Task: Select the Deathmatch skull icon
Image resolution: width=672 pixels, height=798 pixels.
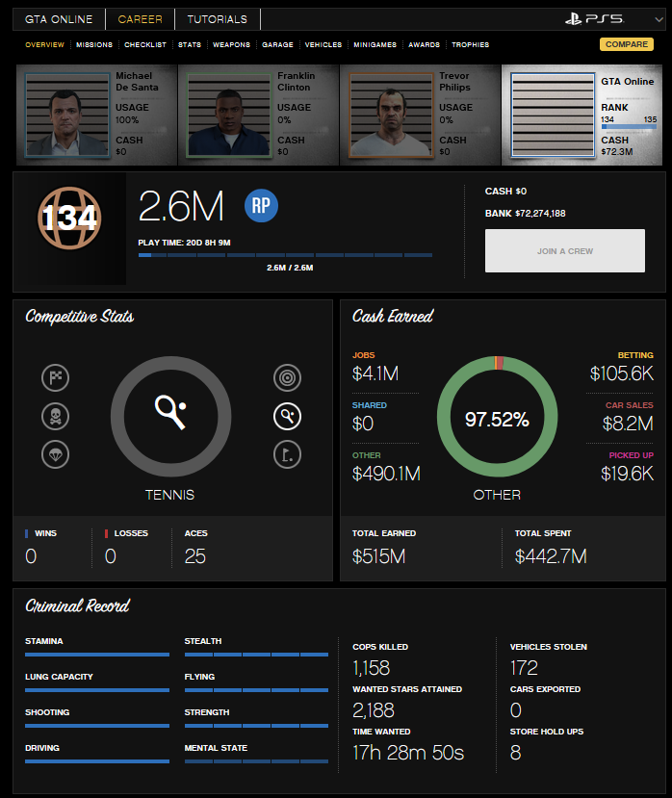Action: click(x=55, y=416)
